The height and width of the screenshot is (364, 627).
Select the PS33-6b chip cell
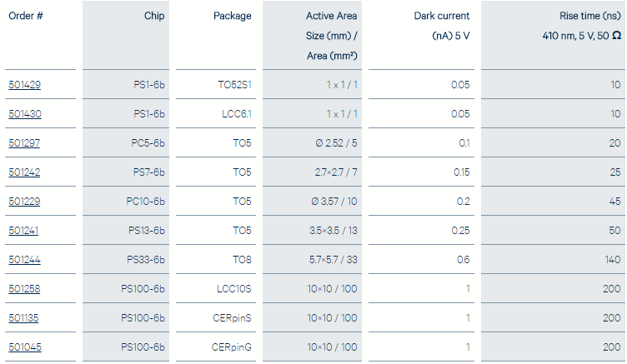(x=146, y=260)
